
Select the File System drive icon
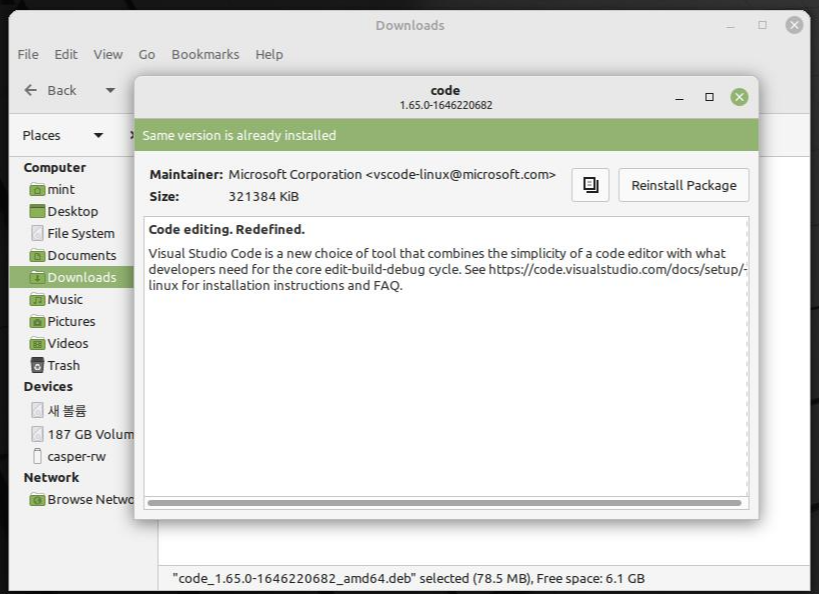coord(37,234)
